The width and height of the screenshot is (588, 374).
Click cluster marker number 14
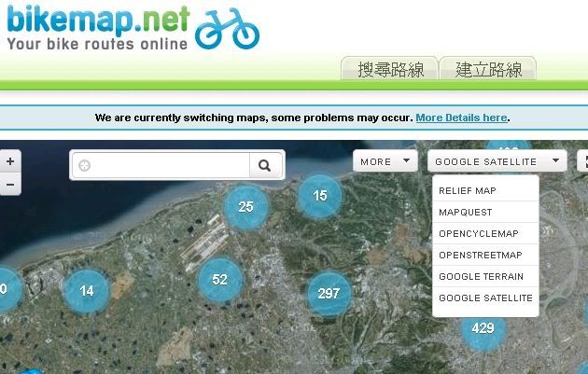(x=86, y=291)
